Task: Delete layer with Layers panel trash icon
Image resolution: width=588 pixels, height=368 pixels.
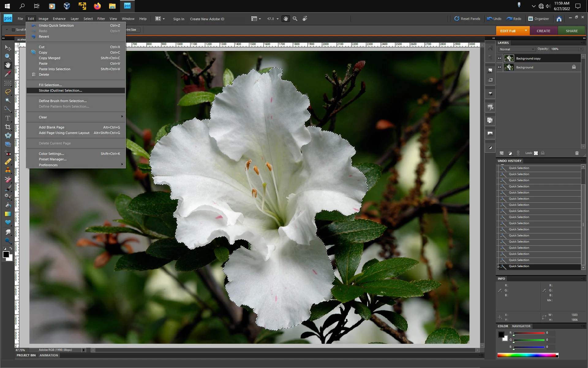Action: pyautogui.click(x=577, y=153)
